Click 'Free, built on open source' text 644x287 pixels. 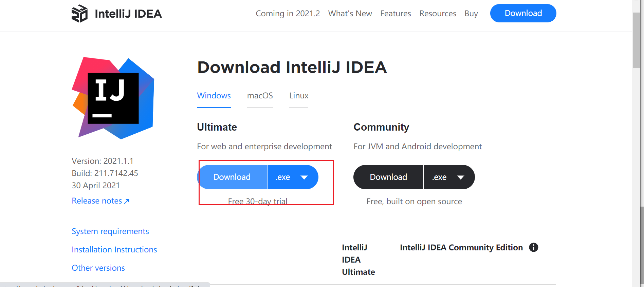414,202
